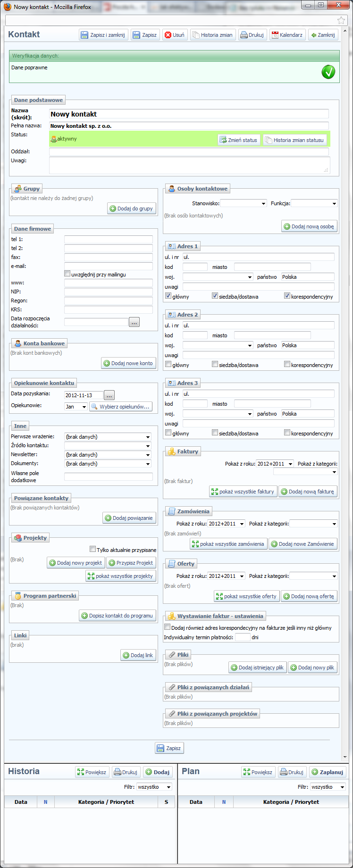Click the red 'Usuń' delete button
Viewport: 353px width, 868px height.
[174, 35]
